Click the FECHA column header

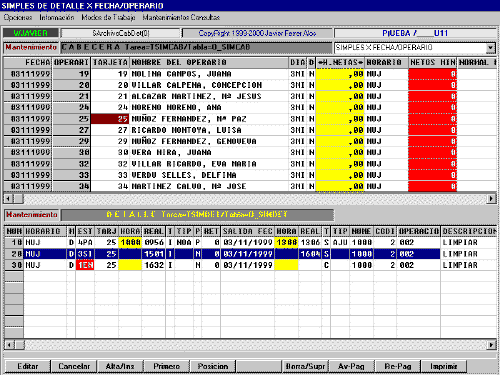[x=28, y=63]
